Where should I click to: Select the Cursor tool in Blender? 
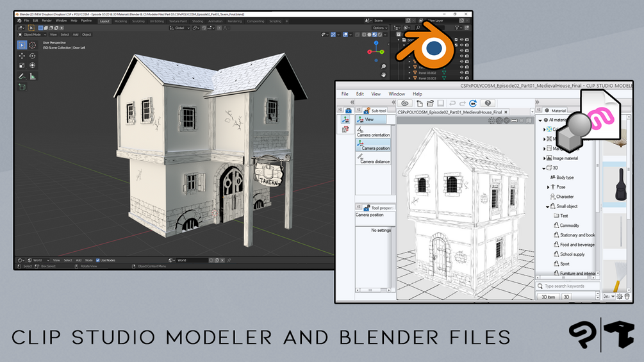pyautogui.click(x=33, y=45)
